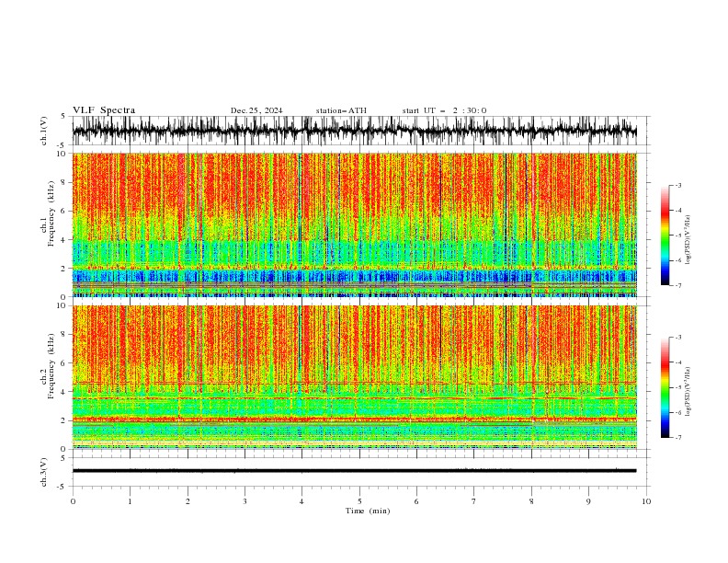
Task: Click the "-5" tick on the ch.3(V) axis
Action: pyautogui.click(x=62, y=487)
